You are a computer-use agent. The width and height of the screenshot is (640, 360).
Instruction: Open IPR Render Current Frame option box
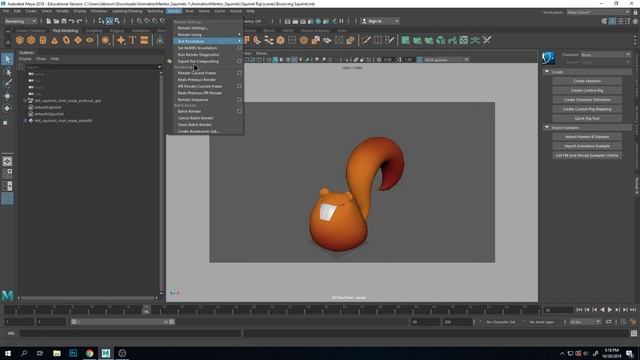click(x=239, y=86)
